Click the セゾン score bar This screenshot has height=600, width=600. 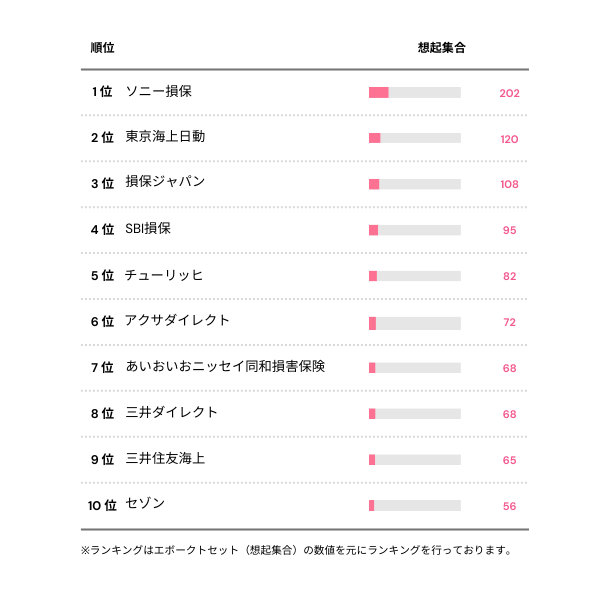pos(415,506)
